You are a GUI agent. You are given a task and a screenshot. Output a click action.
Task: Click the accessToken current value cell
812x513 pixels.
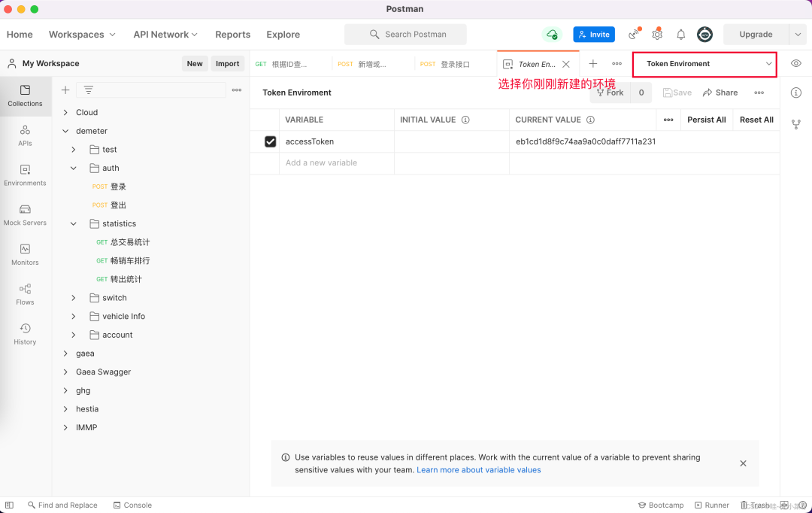644,141
